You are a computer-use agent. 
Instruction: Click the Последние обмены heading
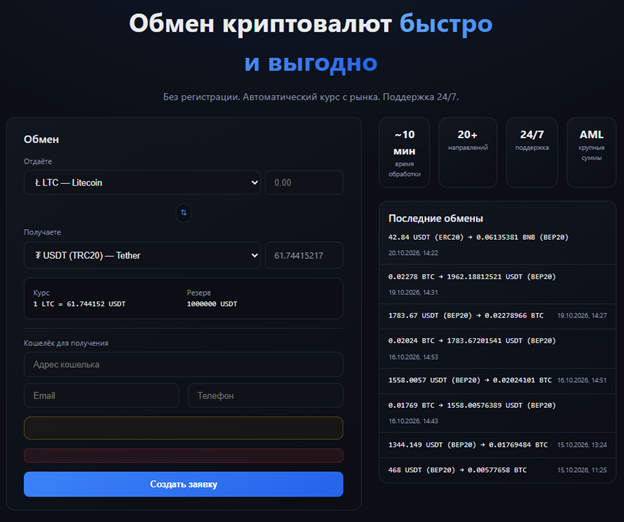coord(436,218)
